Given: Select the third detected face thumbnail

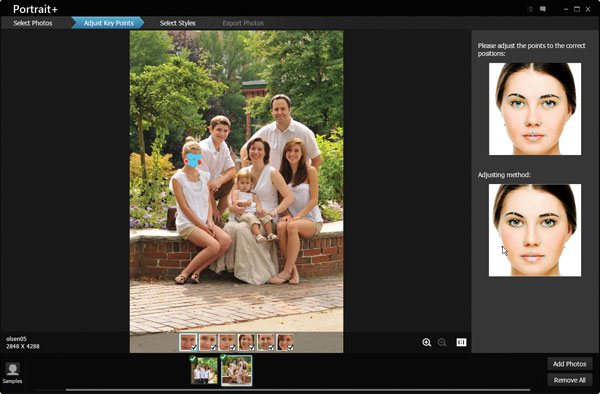Looking at the screenshot, I should click(x=227, y=342).
